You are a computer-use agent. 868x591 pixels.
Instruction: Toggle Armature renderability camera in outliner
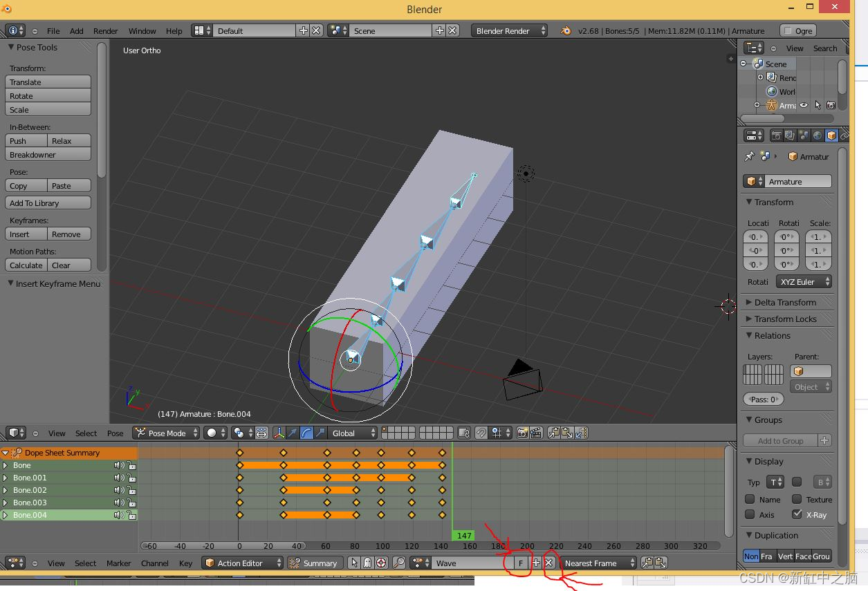tap(831, 105)
